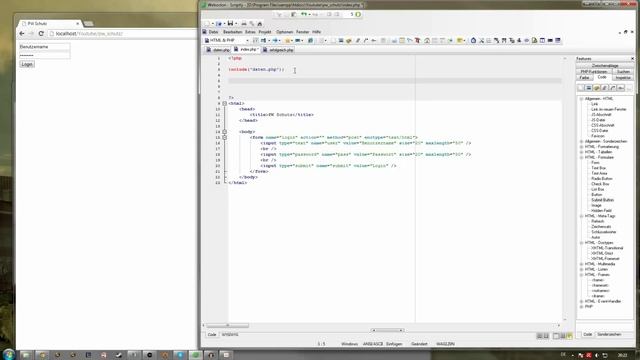Screen dimensions: 640x360
Task: Collapse the html tag code fold marker
Action: (224, 104)
